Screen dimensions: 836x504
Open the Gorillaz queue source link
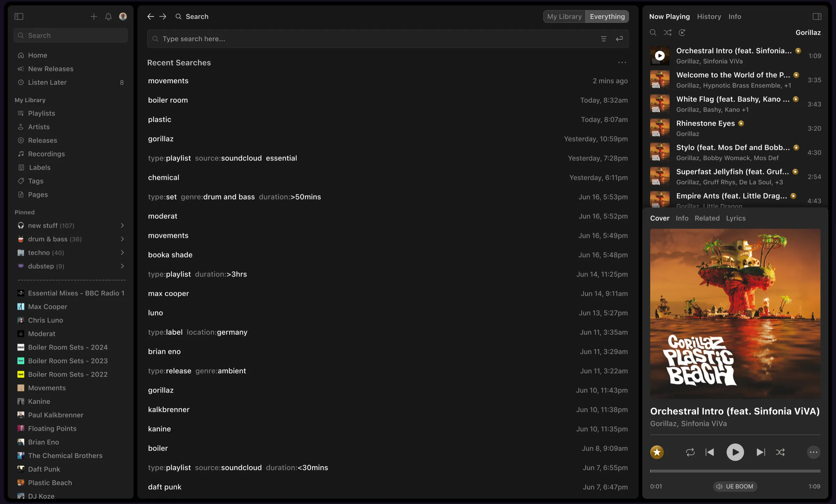[x=808, y=32]
